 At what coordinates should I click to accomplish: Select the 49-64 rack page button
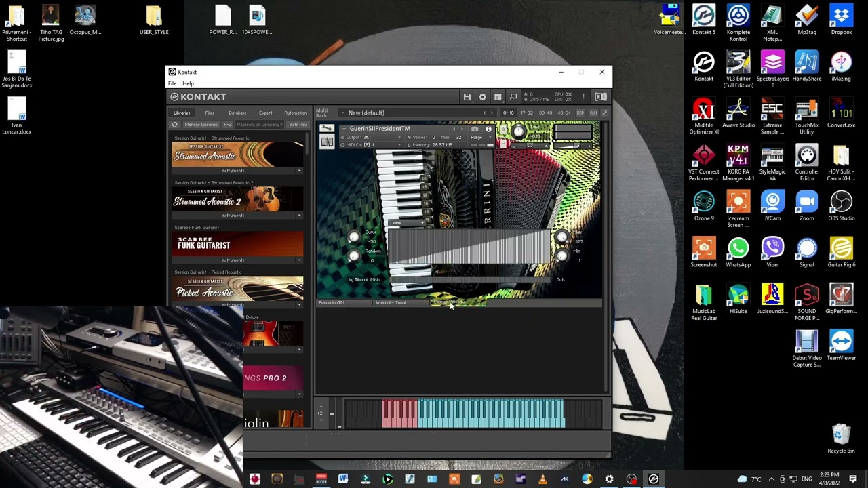(564, 113)
